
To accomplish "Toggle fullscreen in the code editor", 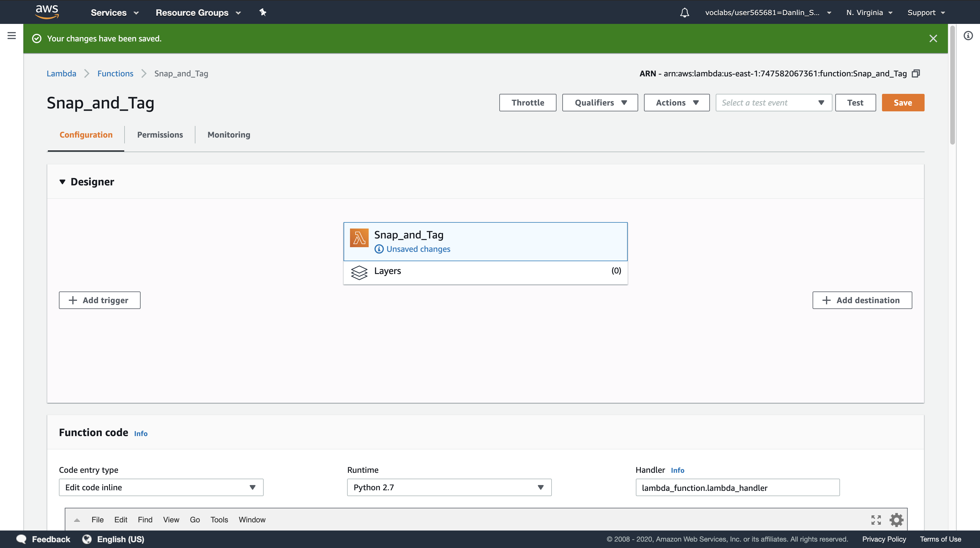I will pos(876,519).
